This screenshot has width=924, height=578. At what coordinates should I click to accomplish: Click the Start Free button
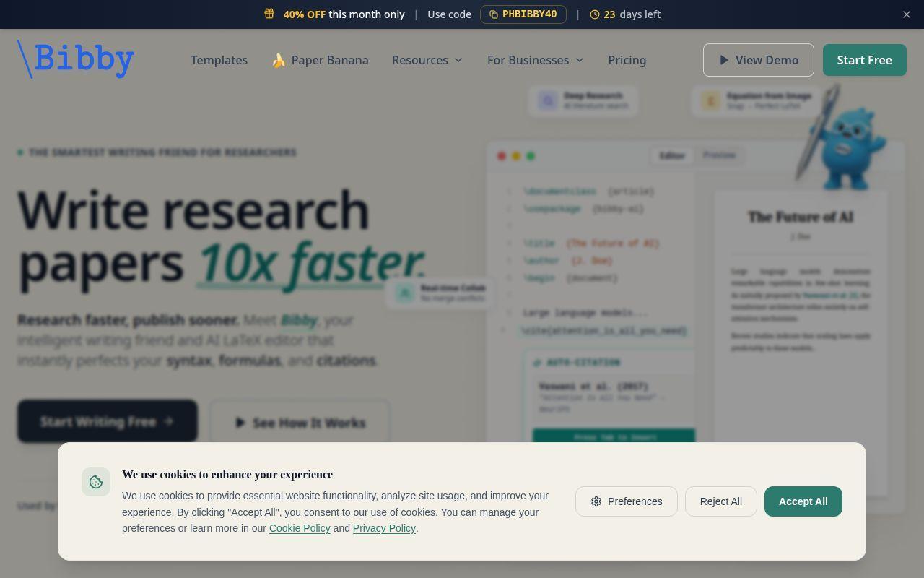(x=865, y=60)
